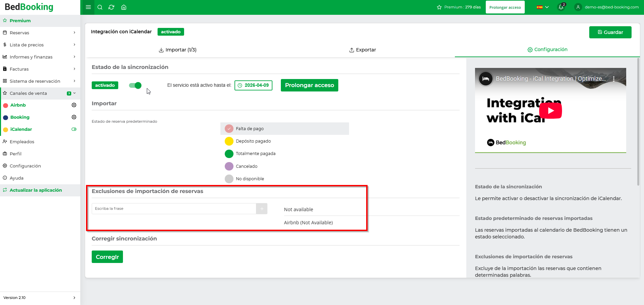Click the Reservas calendar icon

[x=5, y=33]
